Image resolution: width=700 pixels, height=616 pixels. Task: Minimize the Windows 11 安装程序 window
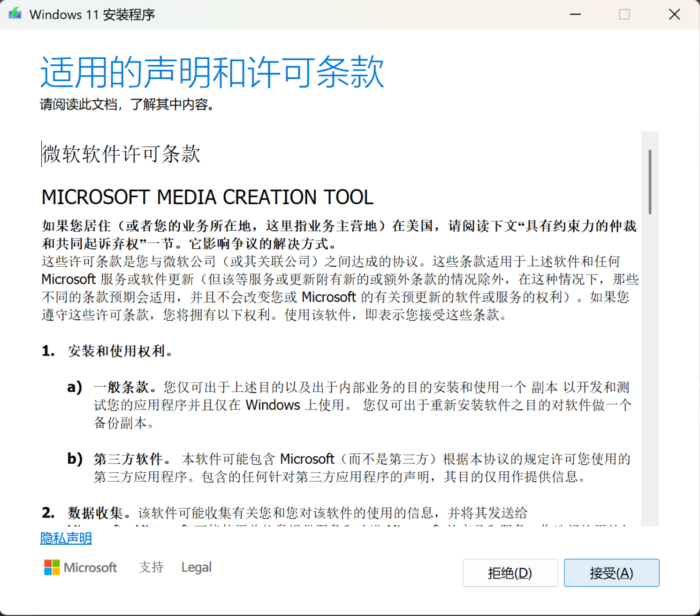[x=575, y=15]
